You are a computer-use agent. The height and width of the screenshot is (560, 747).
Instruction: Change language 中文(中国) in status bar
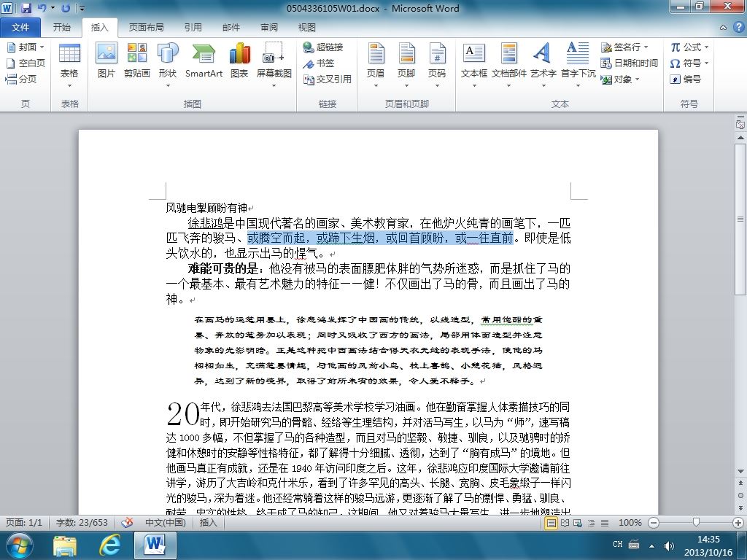(x=166, y=522)
